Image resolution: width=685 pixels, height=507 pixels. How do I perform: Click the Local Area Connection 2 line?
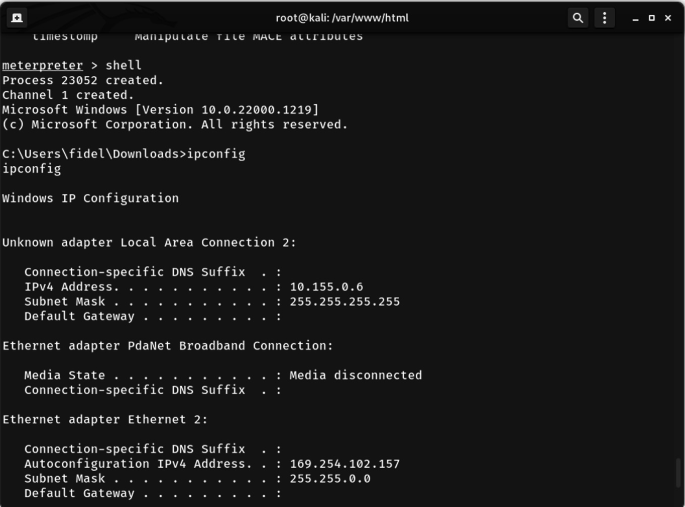coord(149,242)
